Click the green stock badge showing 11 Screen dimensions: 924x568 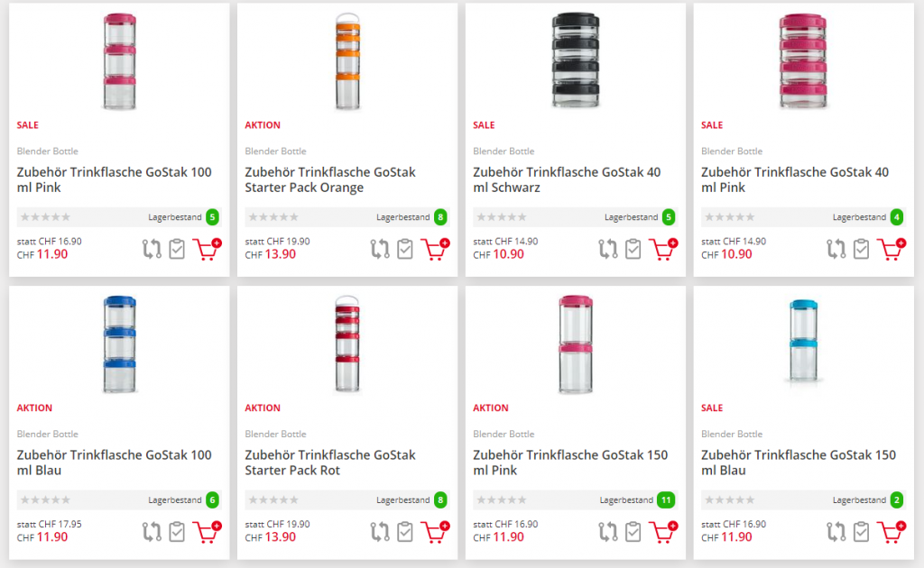coord(666,500)
